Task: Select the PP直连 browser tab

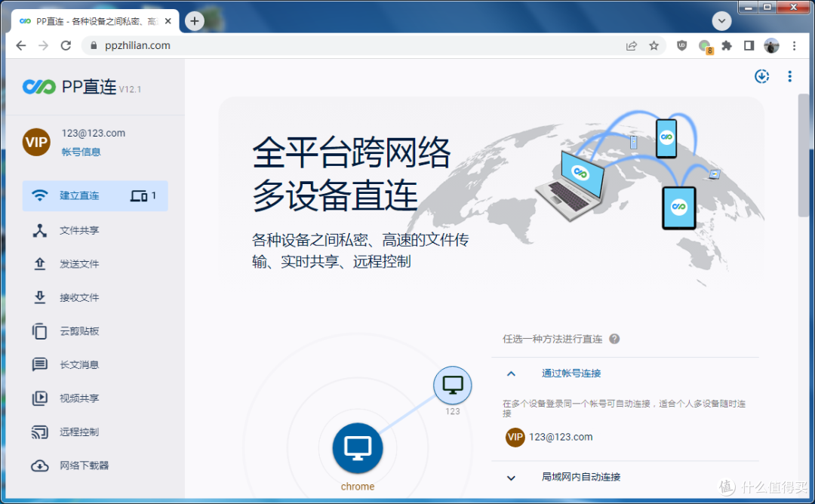Action: 96,21
